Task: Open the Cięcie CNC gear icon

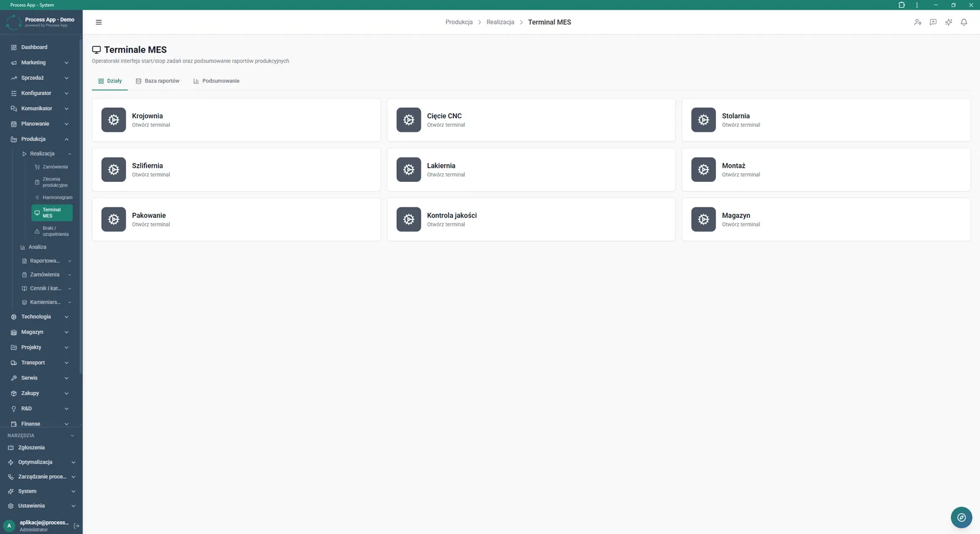Action: [x=409, y=120]
